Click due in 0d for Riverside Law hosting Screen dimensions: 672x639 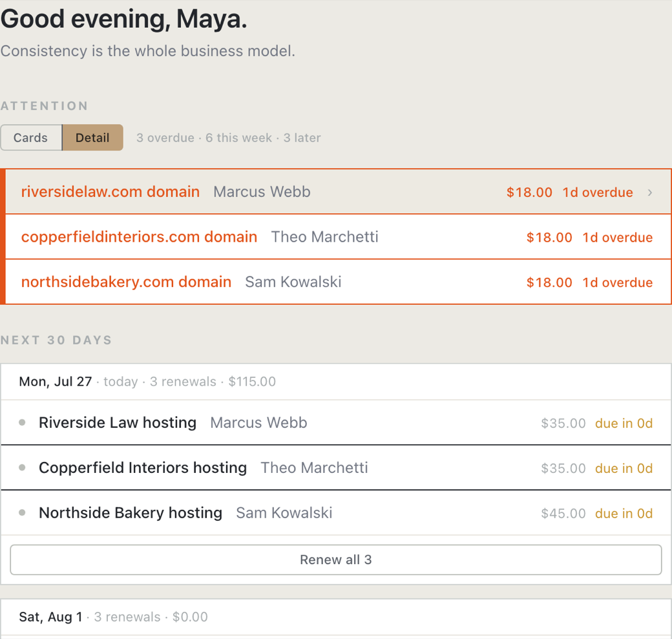[x=624, y=423]
